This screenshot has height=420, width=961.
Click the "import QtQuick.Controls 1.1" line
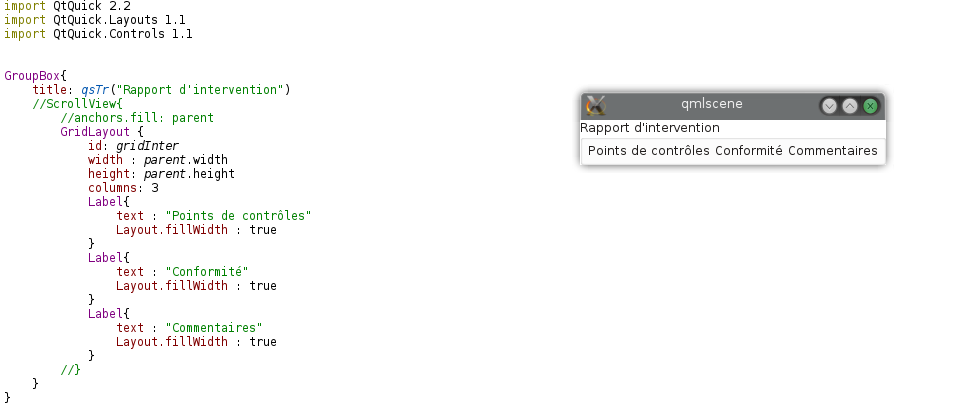(x=98, y=34)
